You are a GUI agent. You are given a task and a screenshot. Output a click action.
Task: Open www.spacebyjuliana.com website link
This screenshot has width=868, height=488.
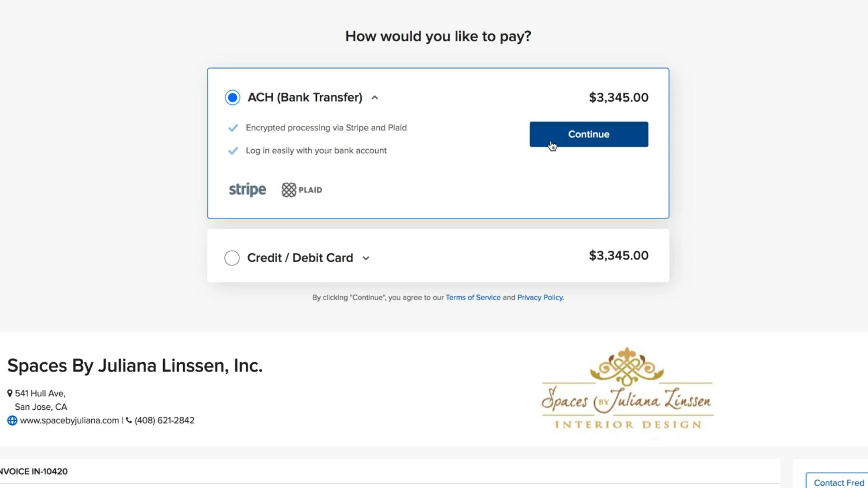click(69, 421)
